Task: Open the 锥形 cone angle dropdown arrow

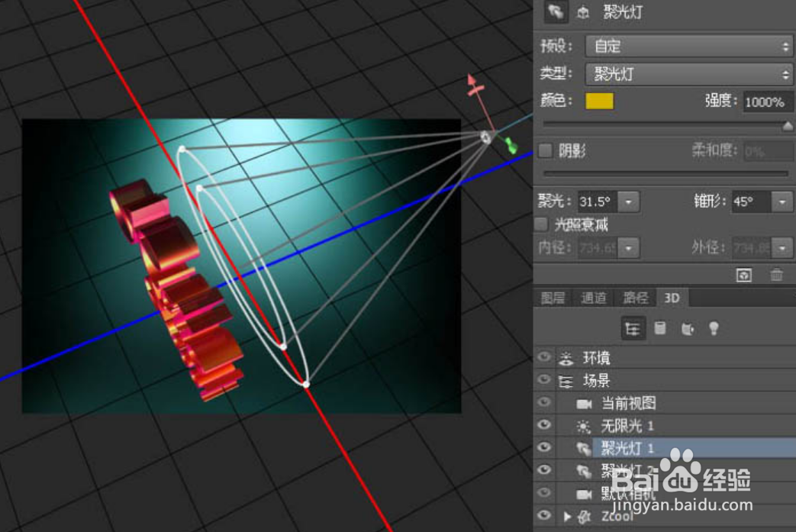Action: pyautogui.click(x=781, y=202)
